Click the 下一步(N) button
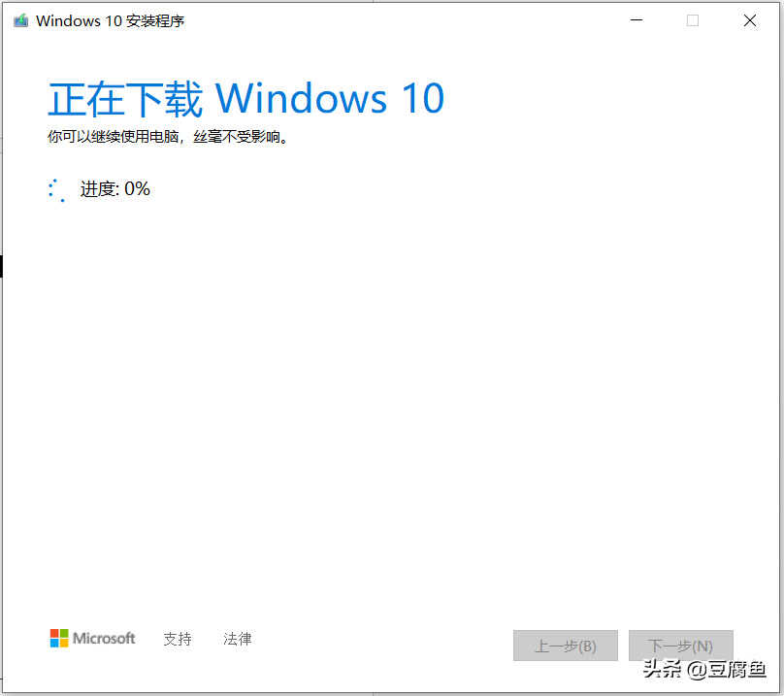The image size is (784, 696). point(680,646)
